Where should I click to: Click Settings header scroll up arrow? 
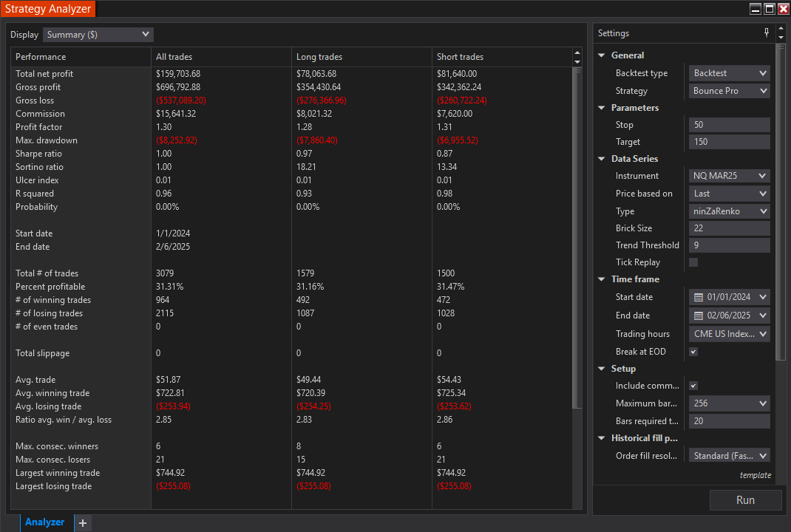[x=781, y=29]
